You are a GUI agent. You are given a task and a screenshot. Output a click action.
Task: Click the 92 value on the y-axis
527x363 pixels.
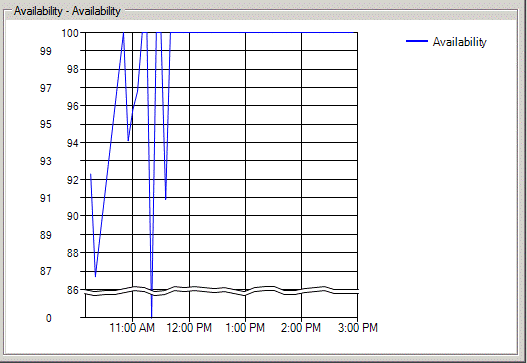73,180
